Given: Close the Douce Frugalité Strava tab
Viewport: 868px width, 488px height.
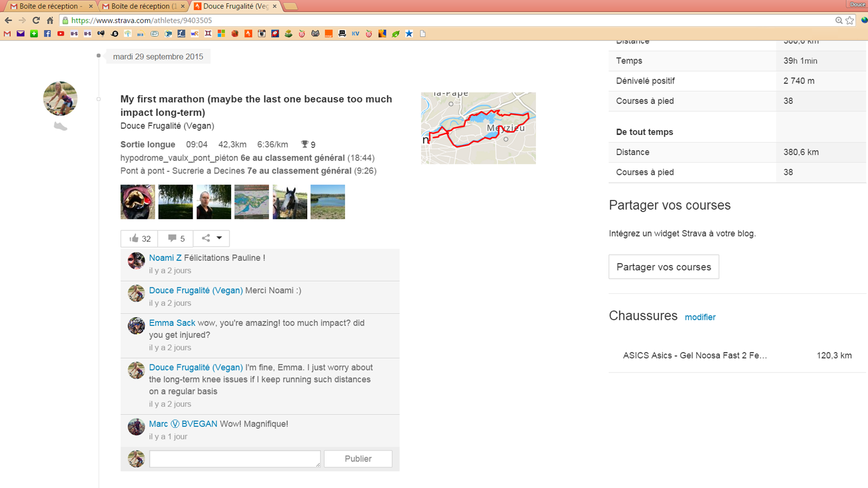Looking at the screenshot, I should tap(275, 6).
